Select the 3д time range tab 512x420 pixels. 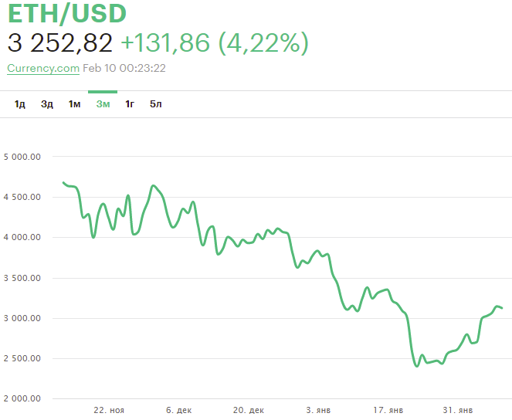pos(46,104)
